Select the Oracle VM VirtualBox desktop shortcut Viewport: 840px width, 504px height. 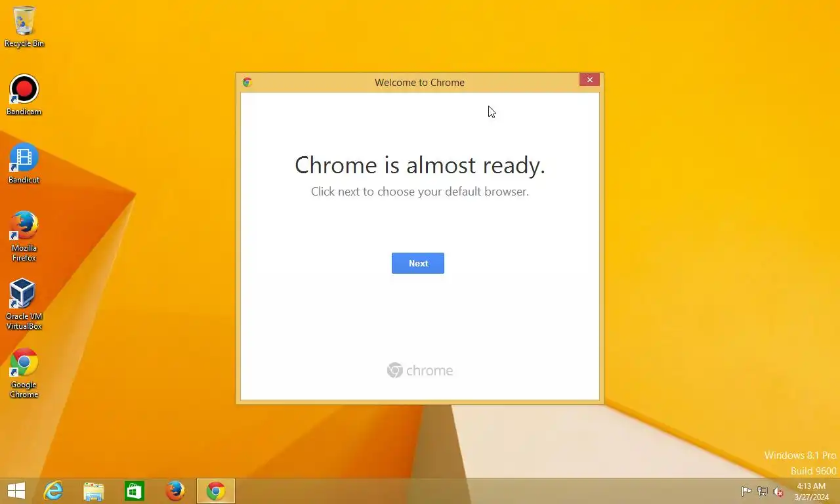click(x=24, y=304)
